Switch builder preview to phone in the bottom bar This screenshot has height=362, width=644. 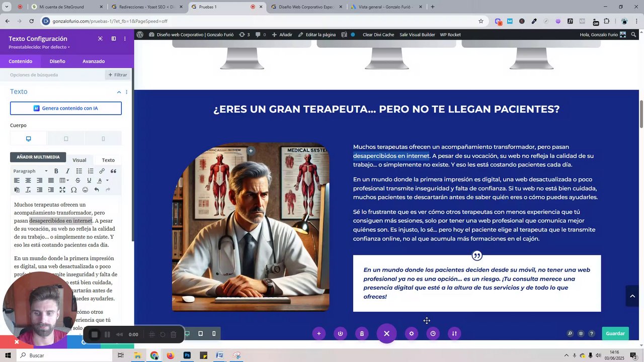[x=214, y=333]
